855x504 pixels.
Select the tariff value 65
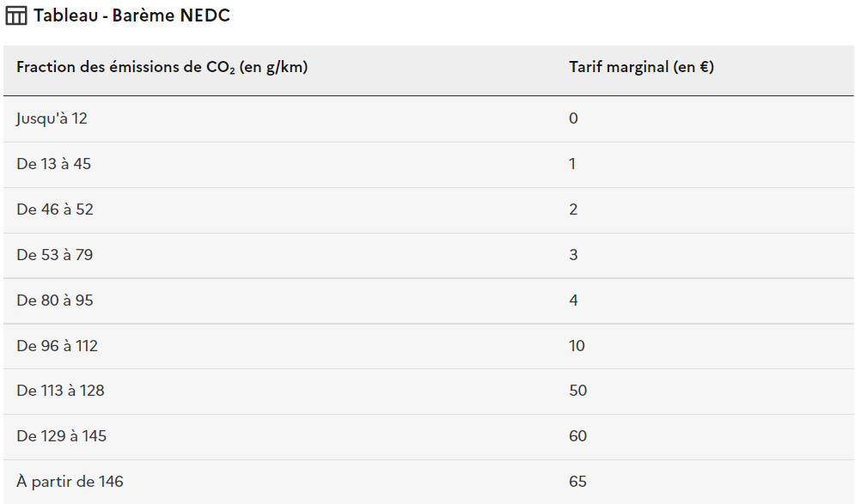click(577, 482)
